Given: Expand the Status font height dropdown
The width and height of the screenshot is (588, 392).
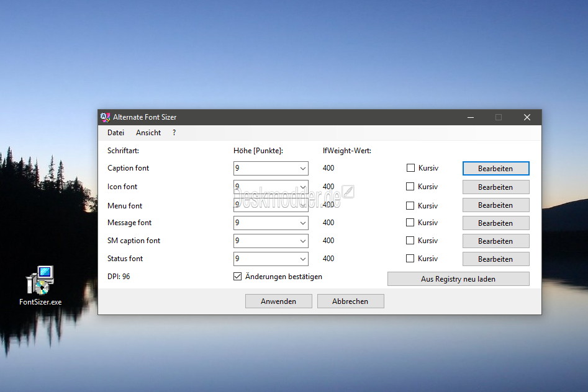Looking at the screenshot, I should (x=302, y=259).
